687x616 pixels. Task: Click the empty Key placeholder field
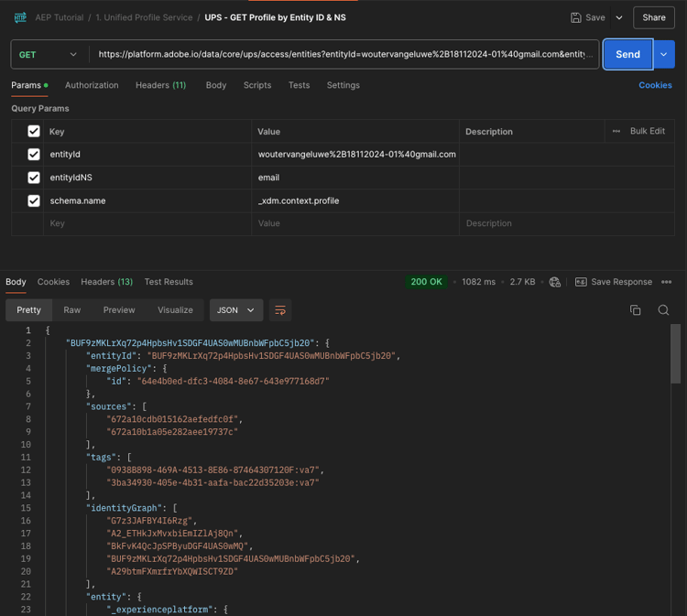[x=147, y=223]
